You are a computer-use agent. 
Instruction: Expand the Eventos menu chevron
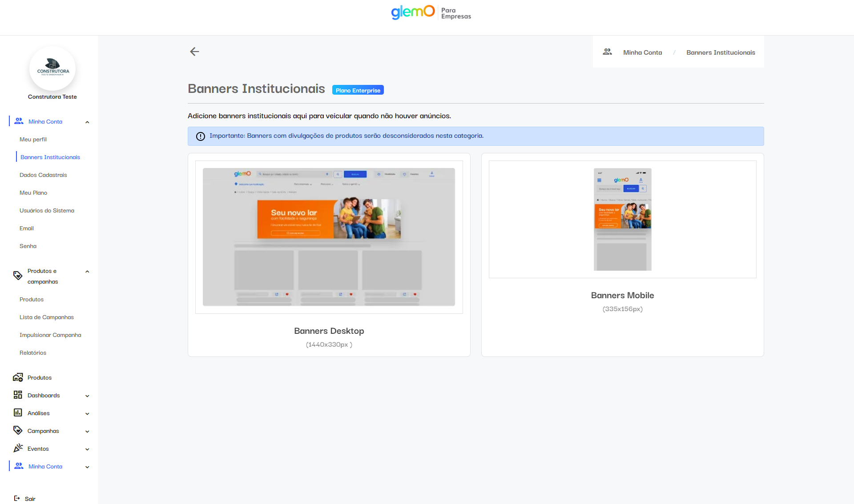pyautogui.click(x=87, y=449)
